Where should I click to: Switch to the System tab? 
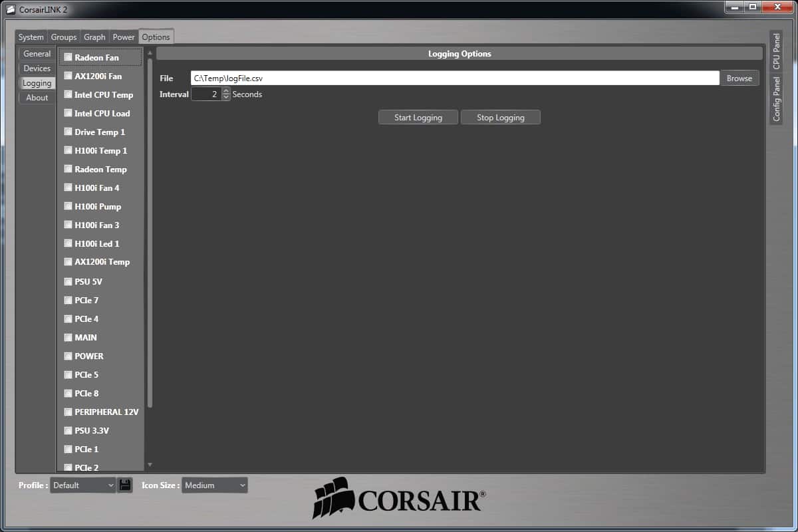31,37
